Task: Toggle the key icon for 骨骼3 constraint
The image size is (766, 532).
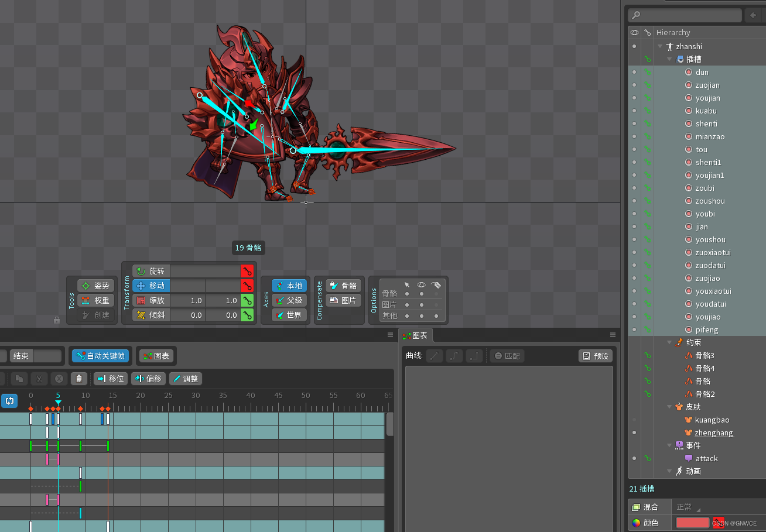Action: point(647,355)
